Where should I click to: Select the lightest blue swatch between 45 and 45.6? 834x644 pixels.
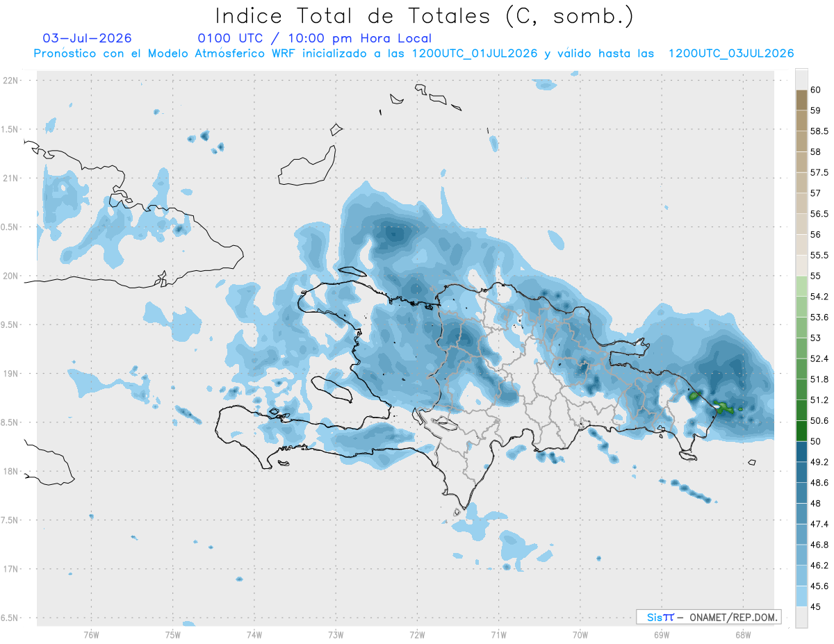[x=801, y=597]
